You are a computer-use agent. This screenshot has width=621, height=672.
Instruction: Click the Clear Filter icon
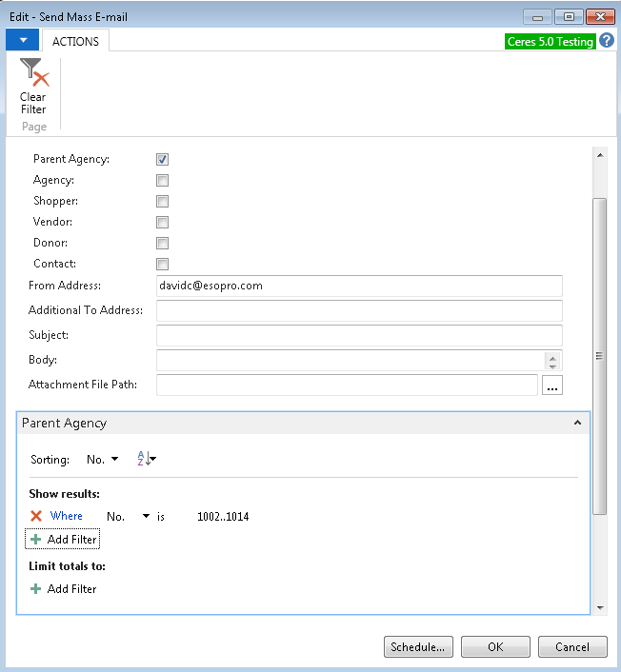(x=33, y=74)
